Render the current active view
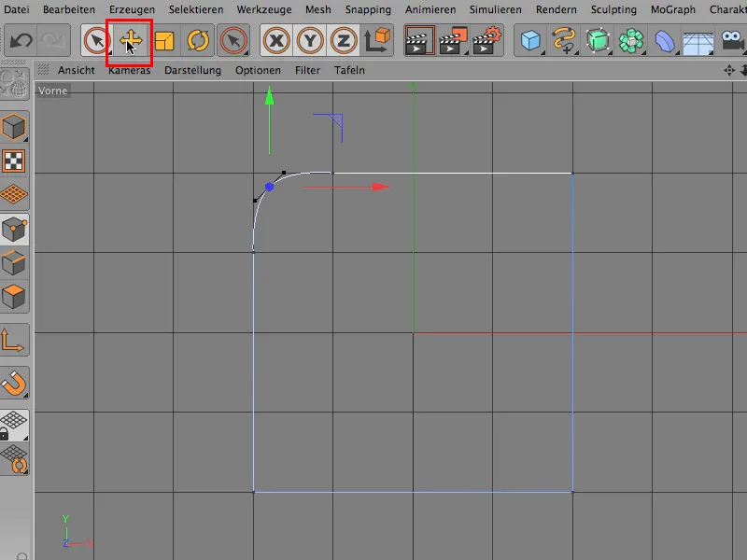The height and width of the screenshot is (560, 747). click(x=419, y=41)
